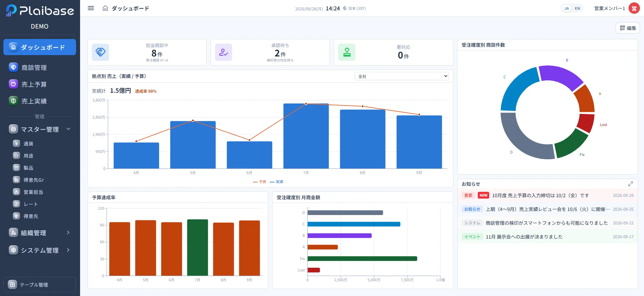Click the approval icon on 承認待ち card

coord(223,52)
